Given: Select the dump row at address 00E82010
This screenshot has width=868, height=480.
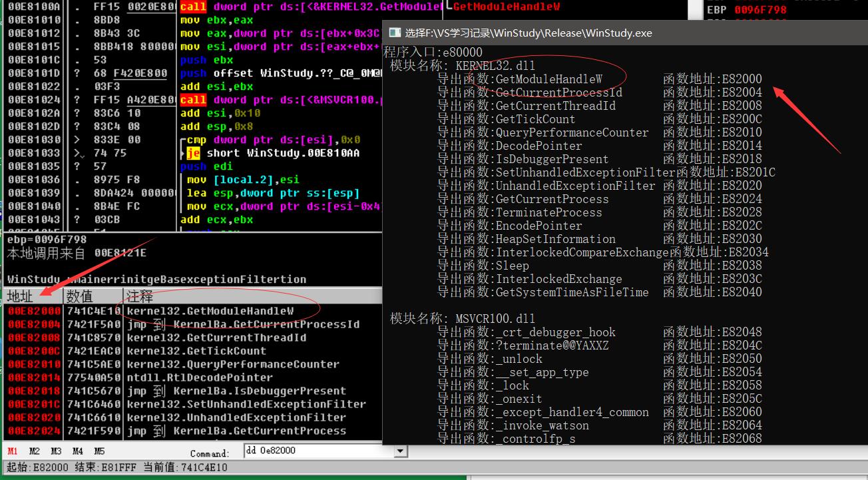Looking at the screenshot, I should 193,364.
